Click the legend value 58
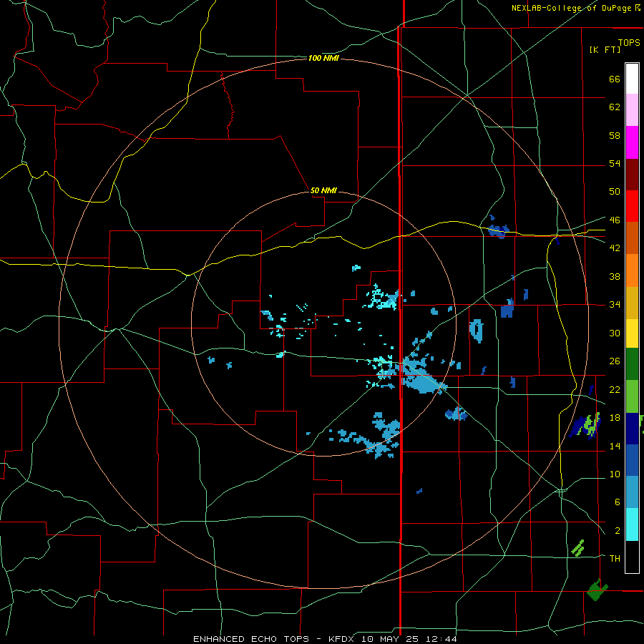The width and height of the screenshot is (644, 644). click(615, 135)
